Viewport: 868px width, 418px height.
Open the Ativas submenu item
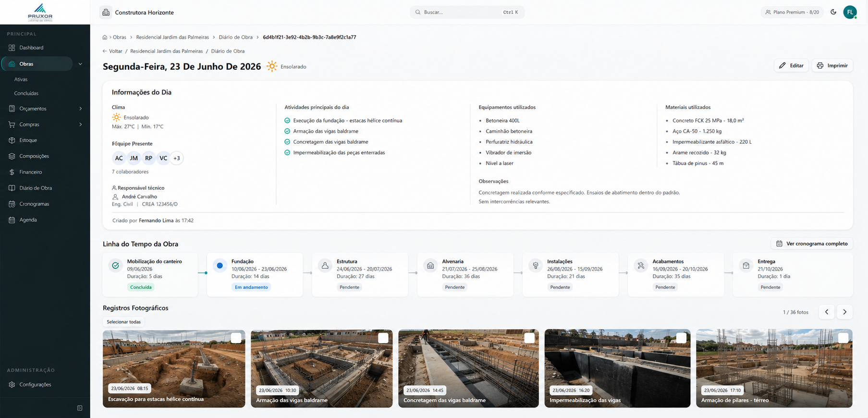coord(21,79)
